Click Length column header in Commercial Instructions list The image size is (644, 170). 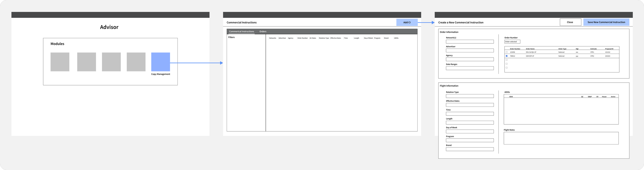357,38
